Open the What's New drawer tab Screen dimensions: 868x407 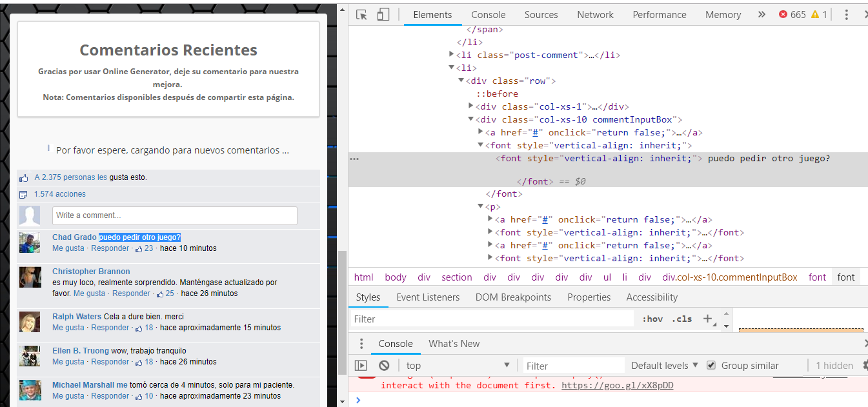tap(454, 344)
